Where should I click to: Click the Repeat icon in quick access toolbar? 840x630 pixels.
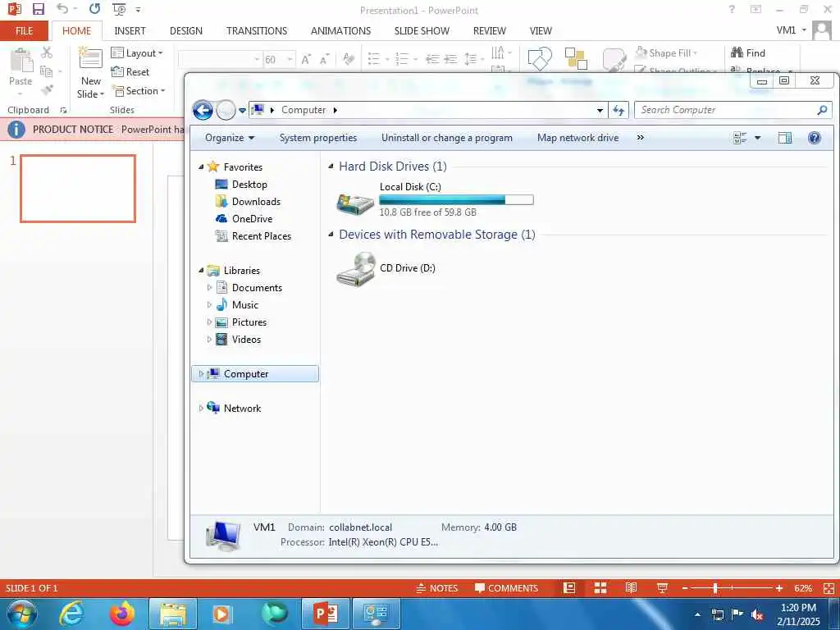[x=95, y=8]
